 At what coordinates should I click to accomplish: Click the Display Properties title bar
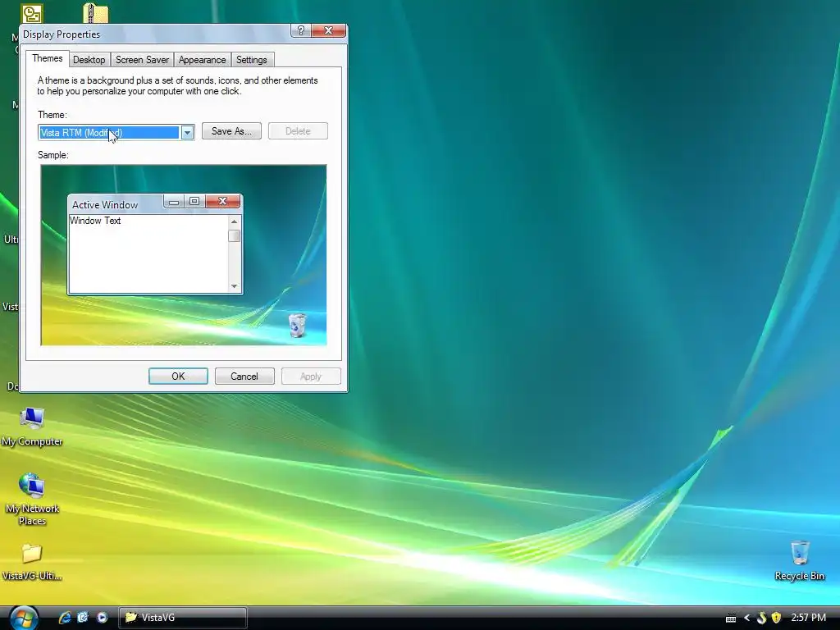pos(155,34)
